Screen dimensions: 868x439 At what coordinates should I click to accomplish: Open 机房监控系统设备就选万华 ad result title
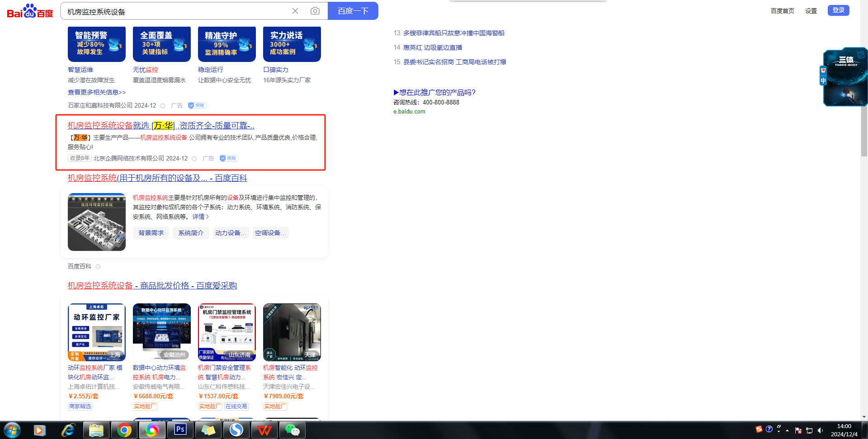[x=161, y=125]
